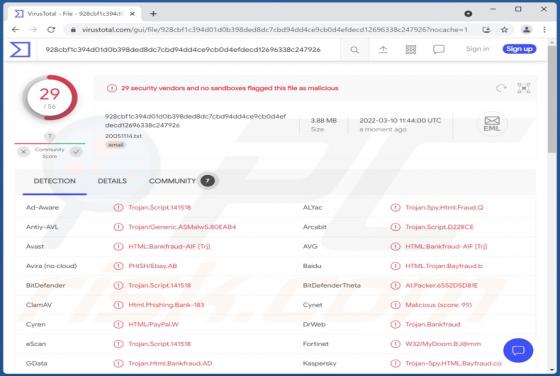Switch to the DETAILS tab
The width and height of the screenshot is (560, 376).
point(112,181)
